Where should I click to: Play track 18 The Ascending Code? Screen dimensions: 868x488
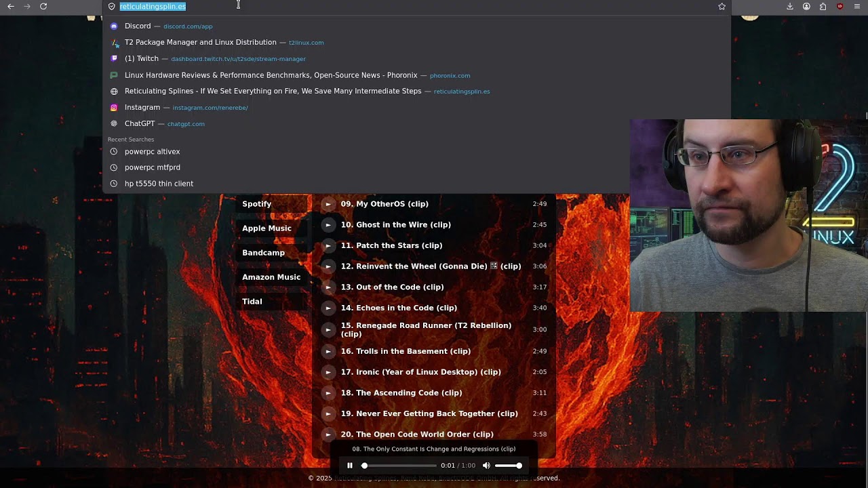coord(328,393)
